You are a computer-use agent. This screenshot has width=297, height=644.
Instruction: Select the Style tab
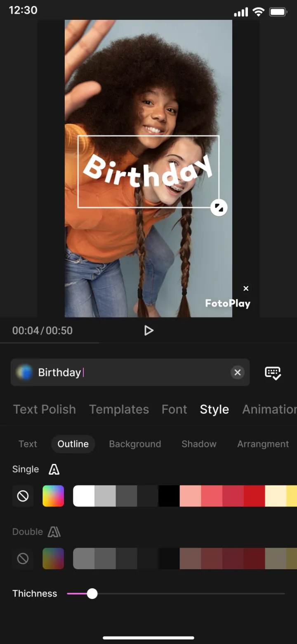(x=214, y=409)
